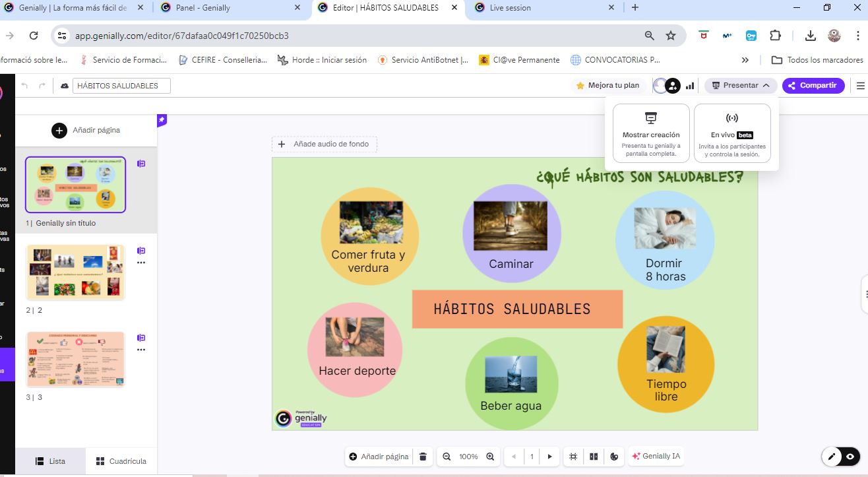Click the zoom in magnifier icon
The image size is (868, 477).
click(490, 457)
